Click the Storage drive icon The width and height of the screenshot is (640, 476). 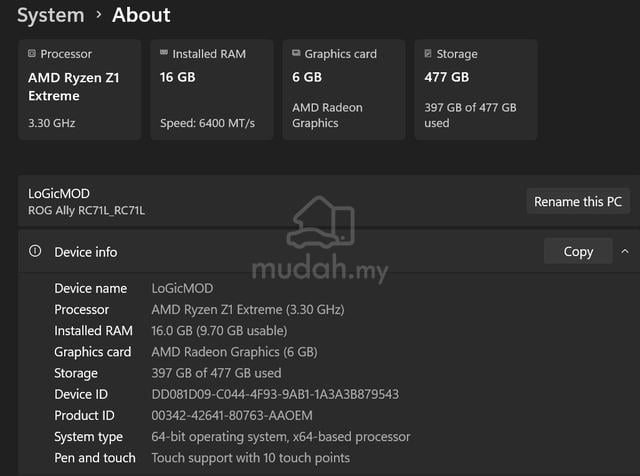click(428, 53)
